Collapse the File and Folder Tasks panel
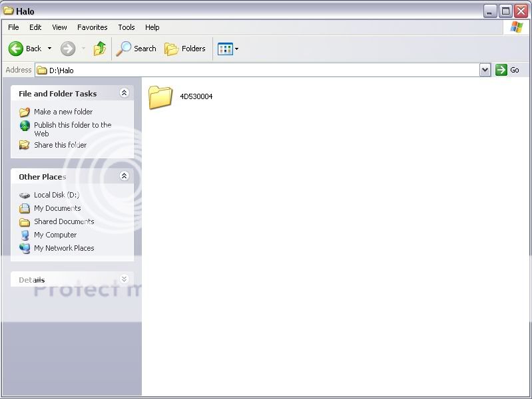The image size is (532, 399). pyautogui.click(x=124, y=93)
